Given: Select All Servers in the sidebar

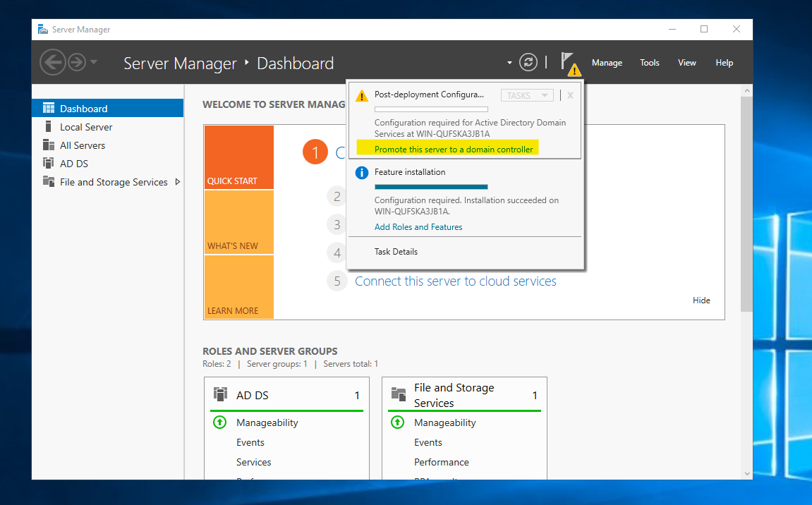Looking at the screenshot, I should tap(108, 145).
